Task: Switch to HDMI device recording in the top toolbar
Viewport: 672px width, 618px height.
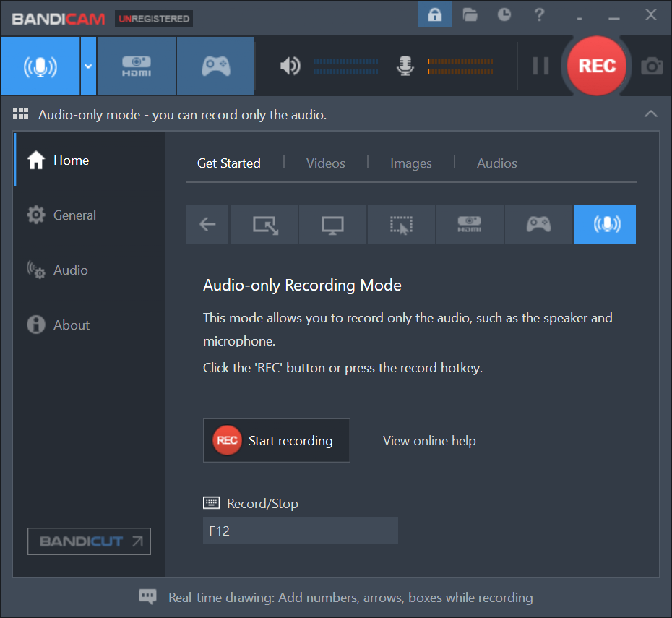Action: click(x=137, y=66)
